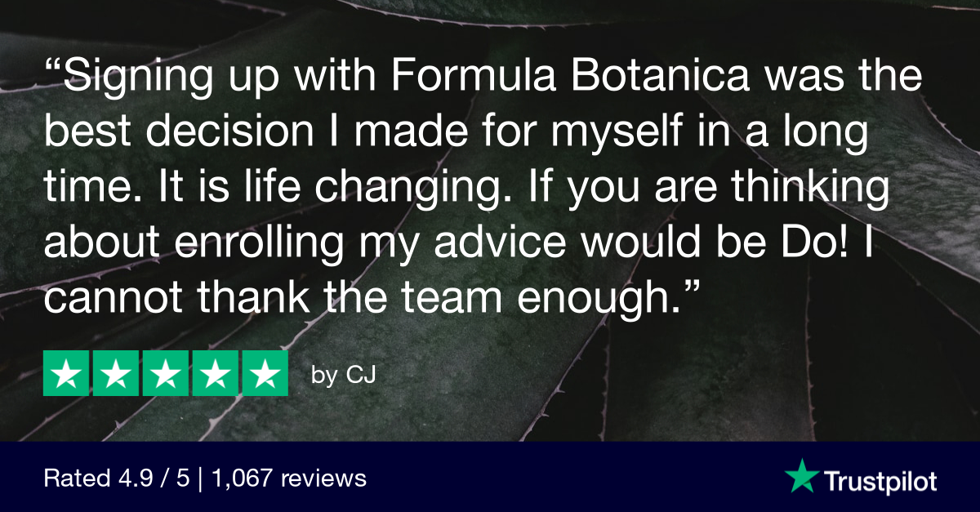Open the "1,067 reviews" link
This screenshot has height=512, width=980.
288,478
